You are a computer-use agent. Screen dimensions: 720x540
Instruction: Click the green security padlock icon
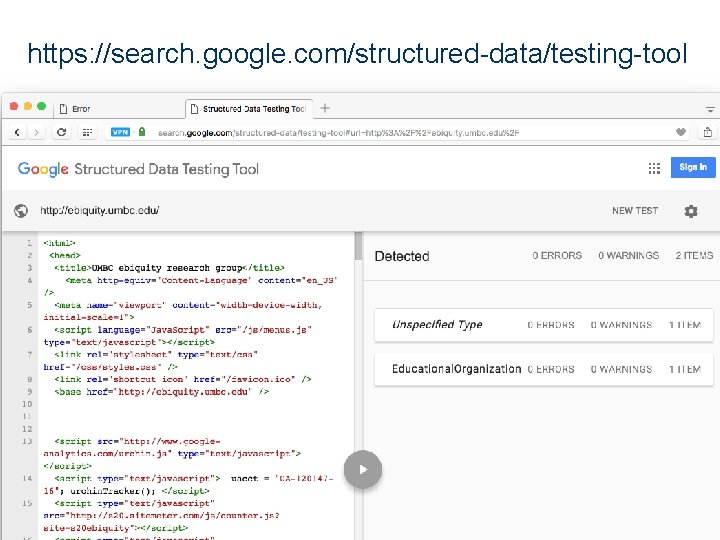point(142,132)
